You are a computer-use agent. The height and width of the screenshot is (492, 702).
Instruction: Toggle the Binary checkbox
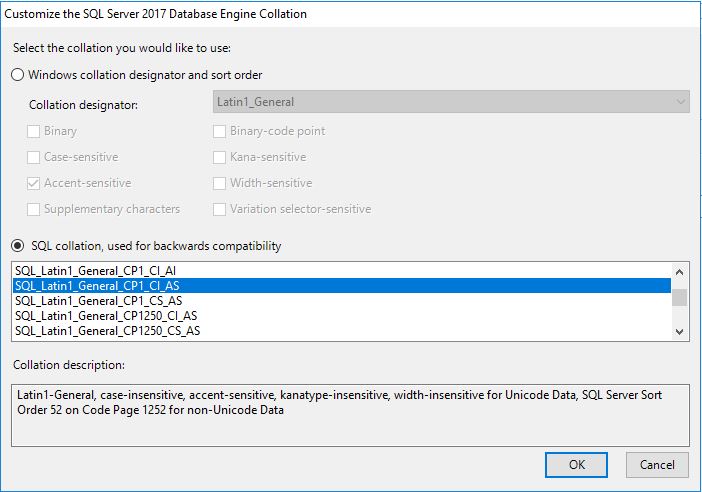34,131
